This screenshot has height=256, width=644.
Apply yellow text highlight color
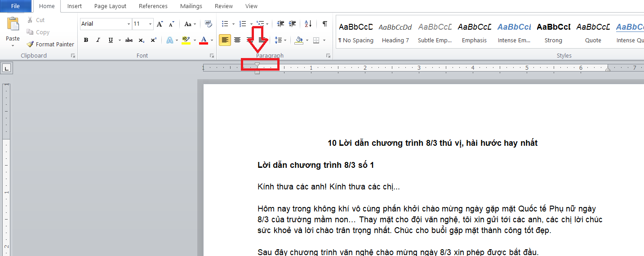pyautogui.click(x=186, y=40)
